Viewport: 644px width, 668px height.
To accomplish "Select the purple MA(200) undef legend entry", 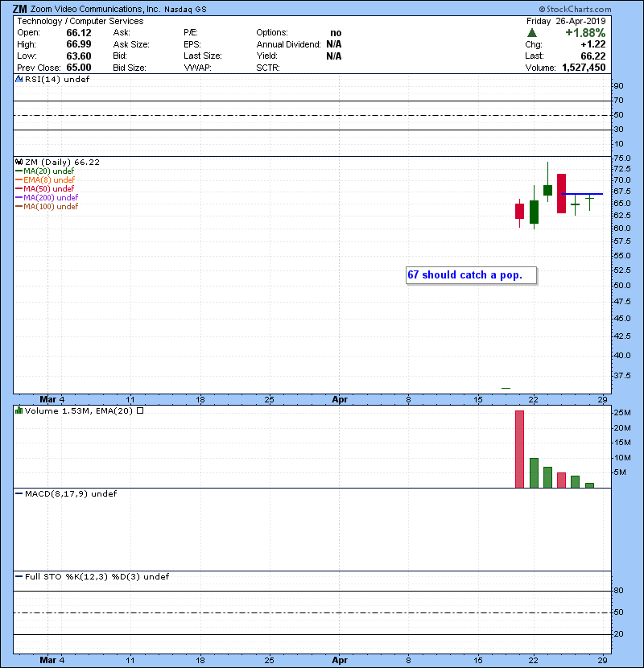I will point(47,197).
